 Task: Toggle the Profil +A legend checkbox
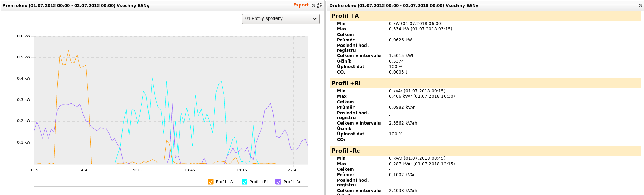pyautogui.click(x=210, y=182)
